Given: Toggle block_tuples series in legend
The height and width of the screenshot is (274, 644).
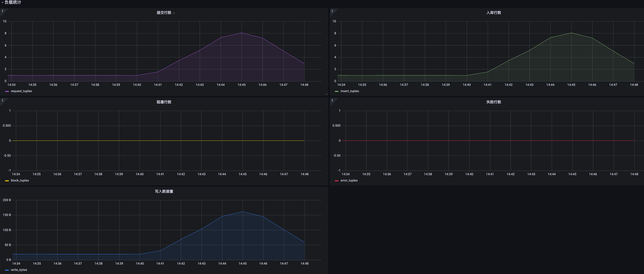Looking at the screenshot, I should (20, 181).
